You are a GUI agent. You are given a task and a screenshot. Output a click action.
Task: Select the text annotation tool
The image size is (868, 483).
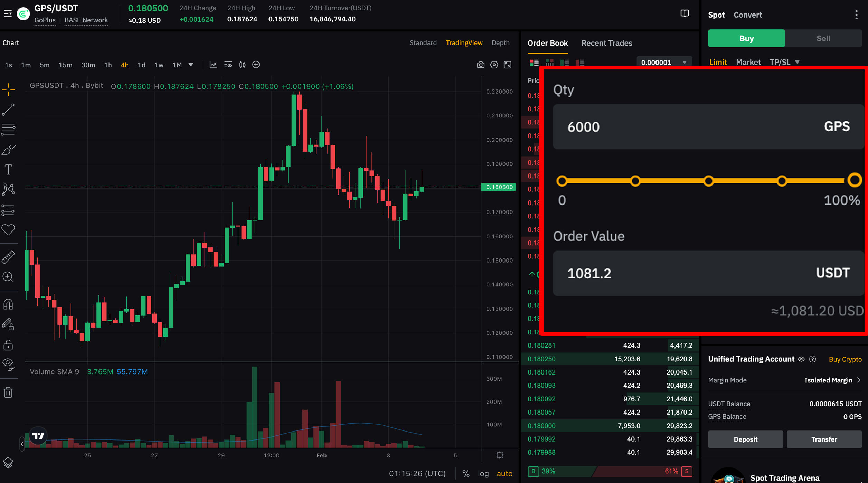tap(8, 170)
